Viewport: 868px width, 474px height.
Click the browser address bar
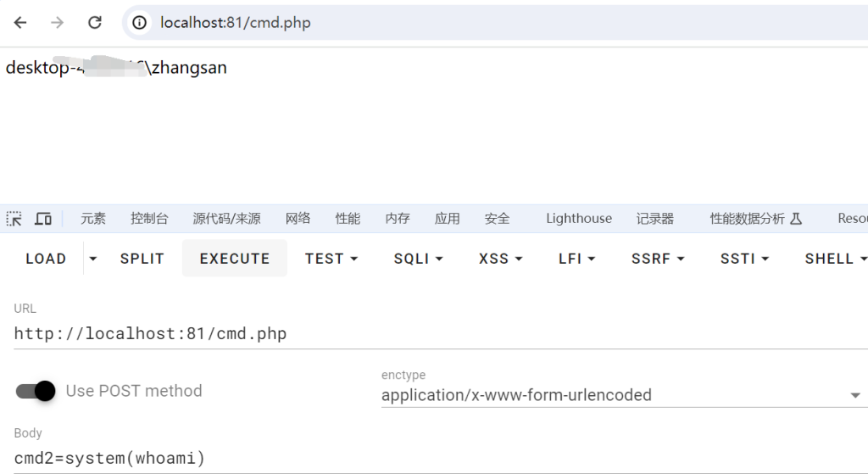click(x=497, y=23)
